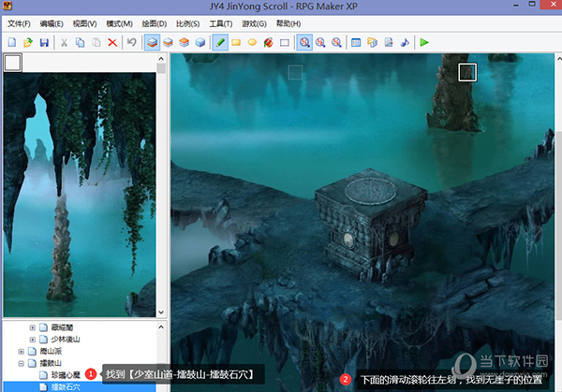Select the 少林後山 map label
Viewport: 562px width, 392px height.
(x=66, y=340)
